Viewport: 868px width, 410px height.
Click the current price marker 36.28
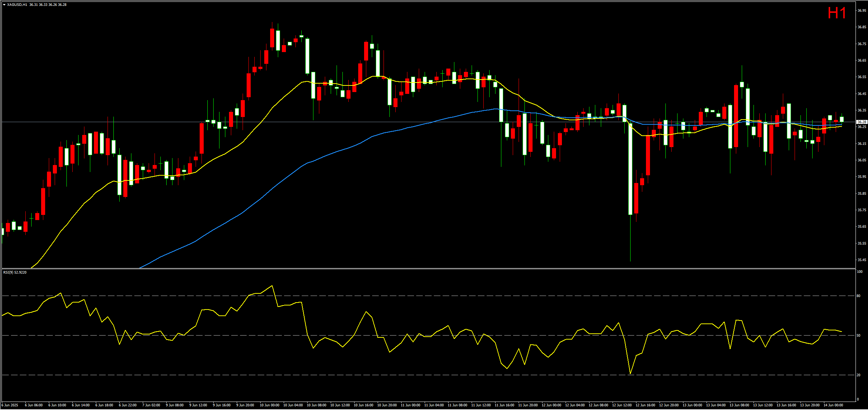click(x=862, y=122)
